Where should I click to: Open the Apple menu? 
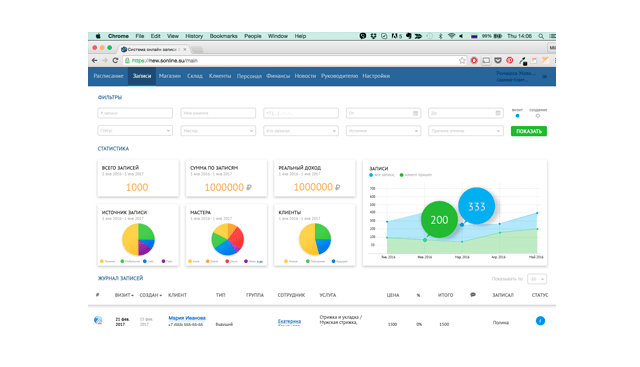(x=98, y=36)
